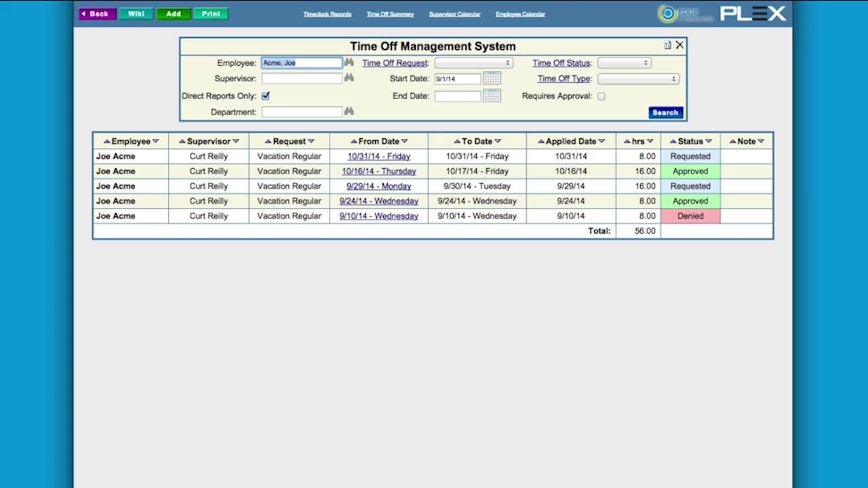Open the 10/31/14 - Friday request
The width and height of the screenshot is (868, 488).
[x=379, y=157]
